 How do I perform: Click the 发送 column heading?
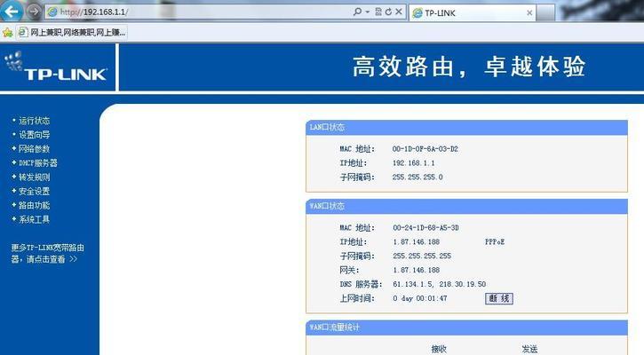[529, 350]
